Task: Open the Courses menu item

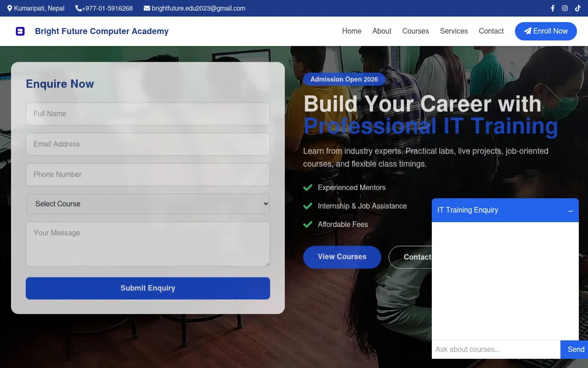Action: tap(416, 31)
